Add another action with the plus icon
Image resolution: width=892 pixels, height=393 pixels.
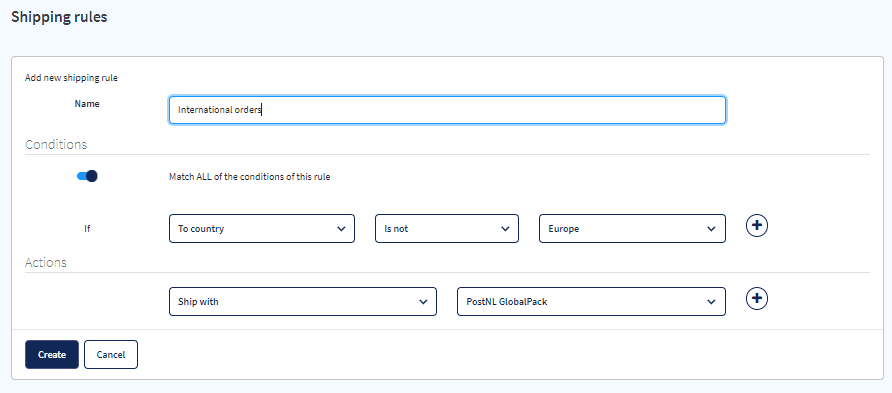click(x=757, y=299)
